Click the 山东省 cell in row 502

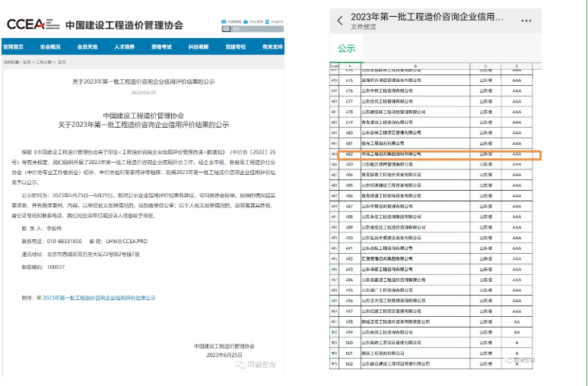coord(485,363)
